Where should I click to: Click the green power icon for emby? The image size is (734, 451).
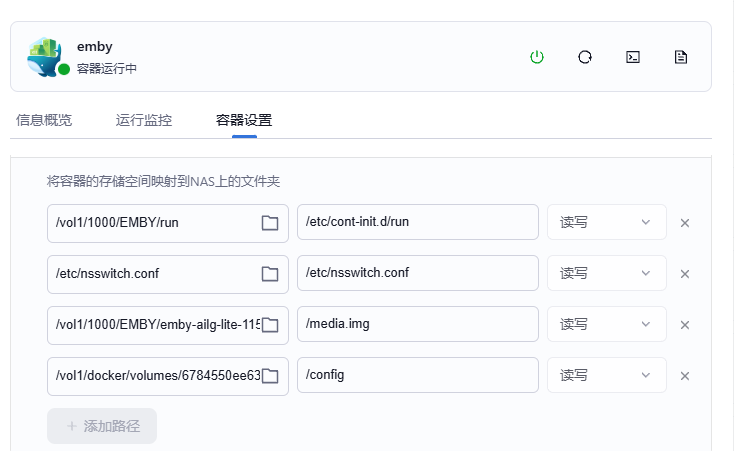point(536,57)
